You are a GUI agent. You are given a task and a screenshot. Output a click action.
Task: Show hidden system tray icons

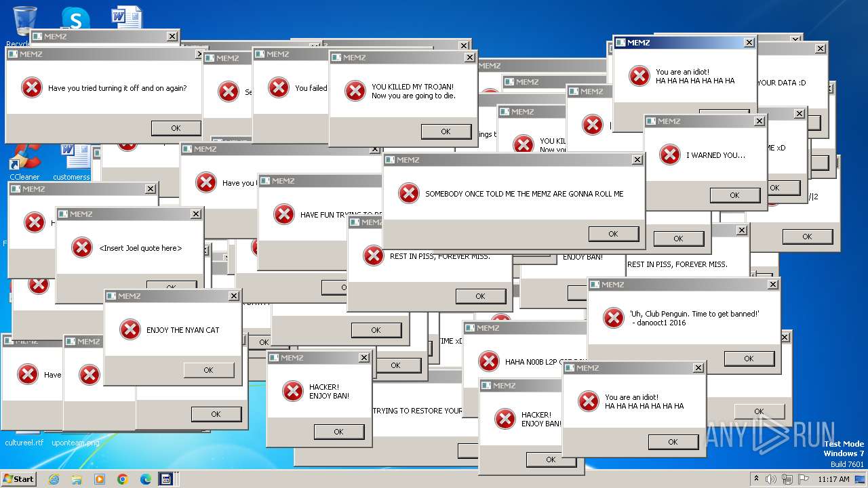756,479
